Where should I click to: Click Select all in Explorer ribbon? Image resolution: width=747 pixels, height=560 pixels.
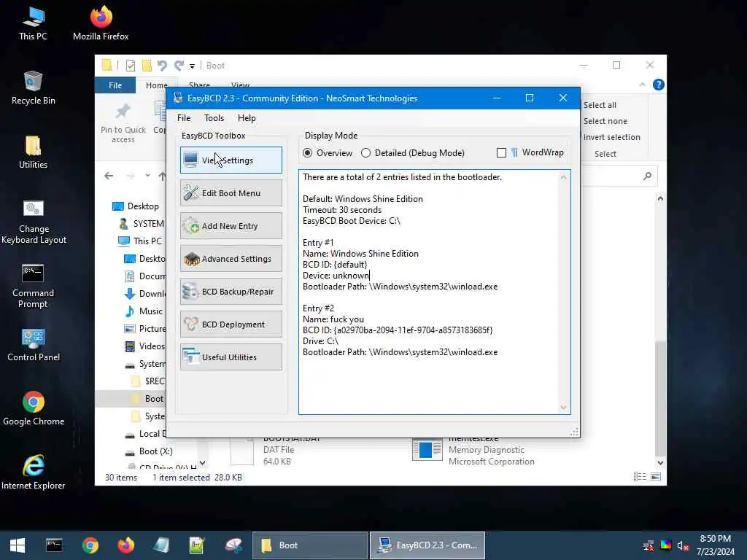pos(600,105)
